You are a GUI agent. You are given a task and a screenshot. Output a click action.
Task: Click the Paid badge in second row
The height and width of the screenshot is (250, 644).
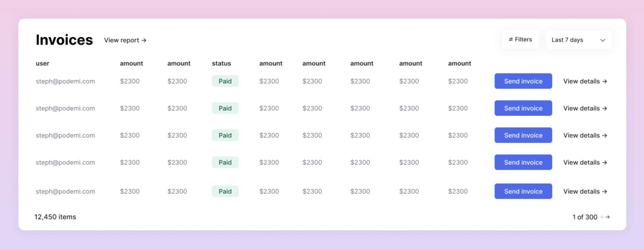pyautogui.click(x=225, y=108)
